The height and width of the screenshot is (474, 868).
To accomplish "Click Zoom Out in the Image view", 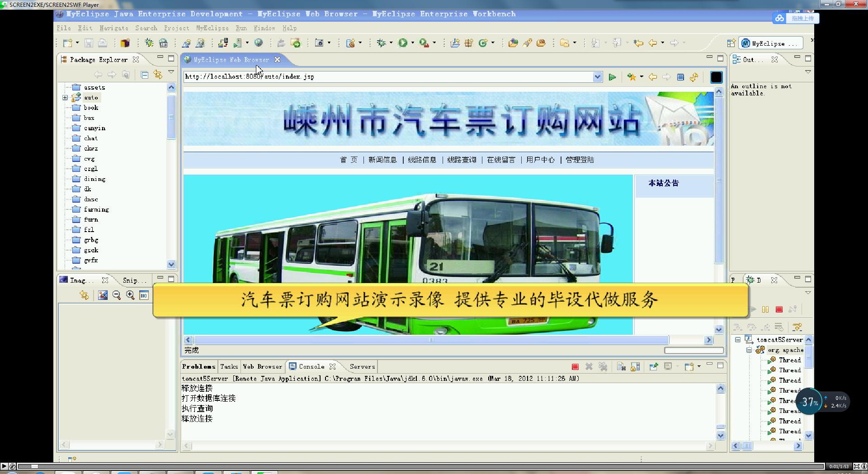I will pyautogui.click(x=116, y=295).
